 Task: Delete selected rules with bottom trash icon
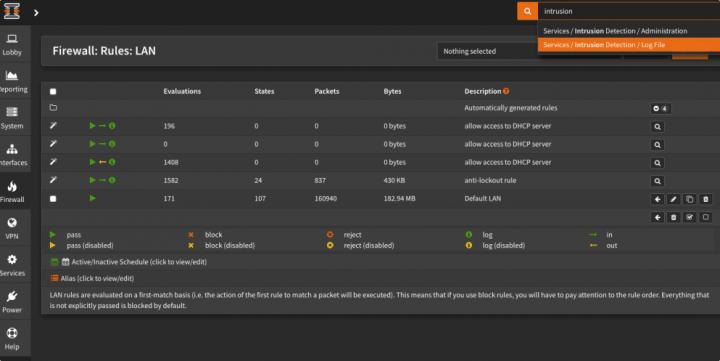click(673, 217)
